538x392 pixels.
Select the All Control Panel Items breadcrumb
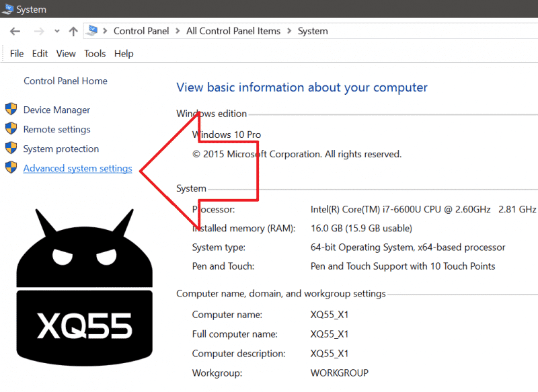pos(233,31)
